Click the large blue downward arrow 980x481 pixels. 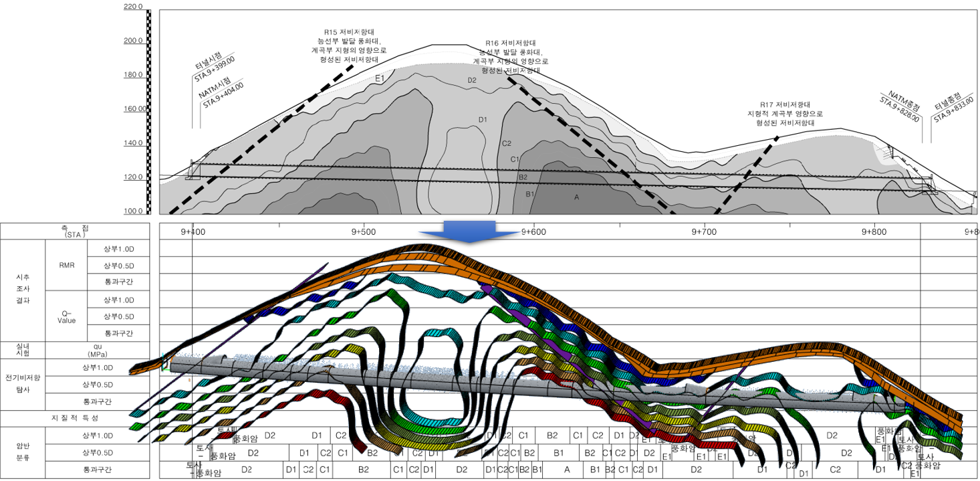[x=469, y=232]
